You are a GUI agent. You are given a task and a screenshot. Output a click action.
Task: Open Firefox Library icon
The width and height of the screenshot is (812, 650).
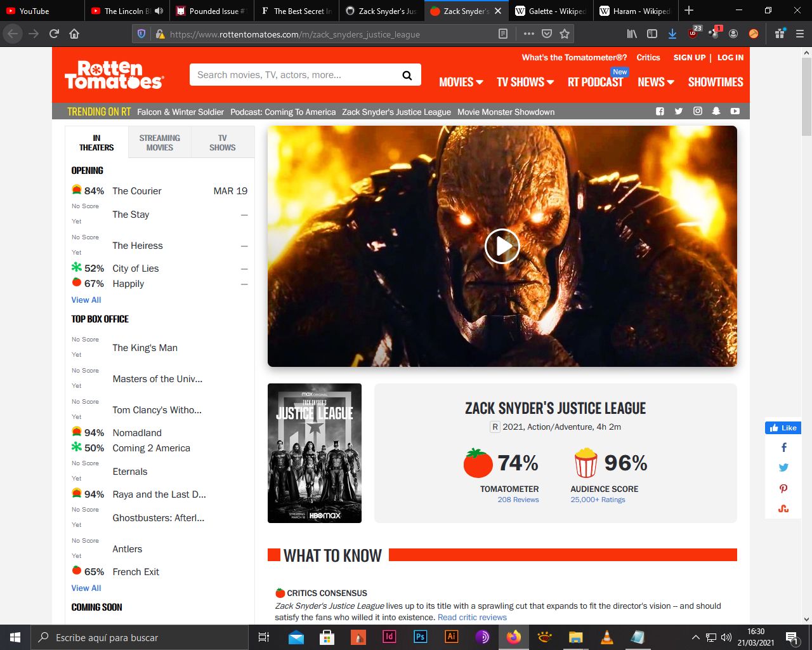[632, 34]
